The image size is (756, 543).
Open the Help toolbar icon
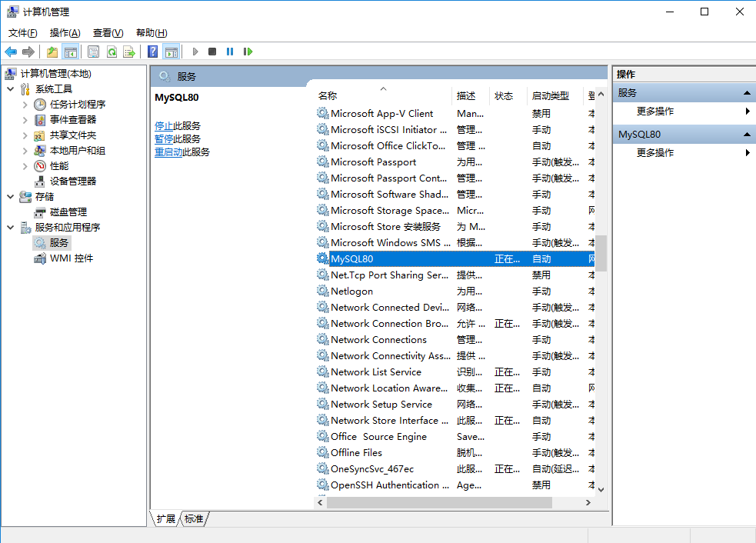pos(153,52)
